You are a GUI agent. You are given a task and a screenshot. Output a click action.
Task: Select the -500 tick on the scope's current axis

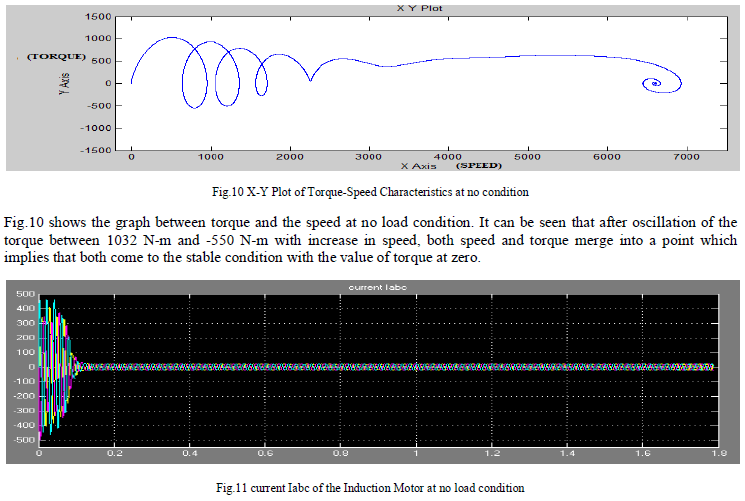click(20, 439)
